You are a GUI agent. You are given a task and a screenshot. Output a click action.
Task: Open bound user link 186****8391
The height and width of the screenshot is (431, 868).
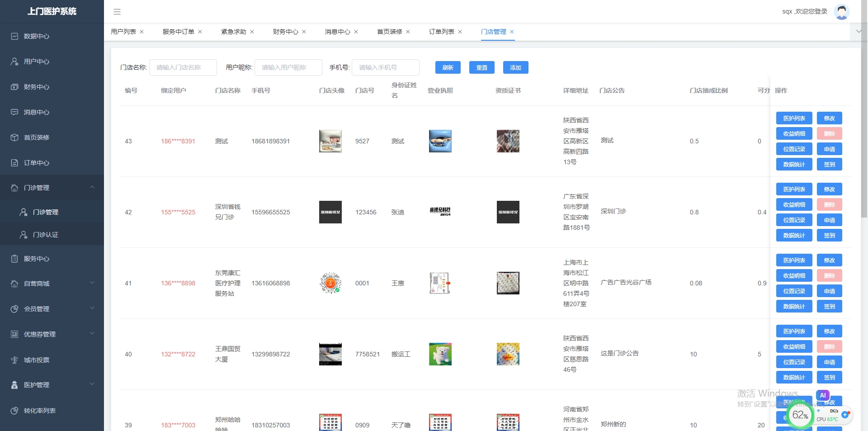coord(178,141)
